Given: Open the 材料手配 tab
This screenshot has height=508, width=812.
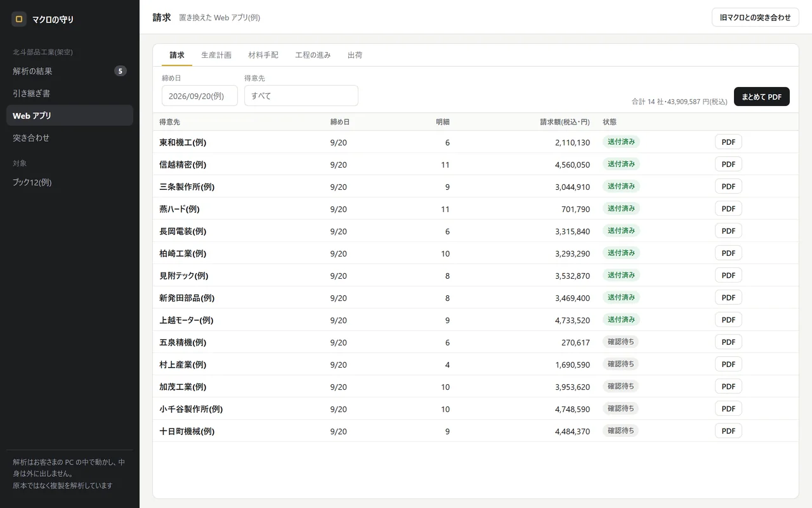Looking at the screenshot, I should (x=263, y=55).
